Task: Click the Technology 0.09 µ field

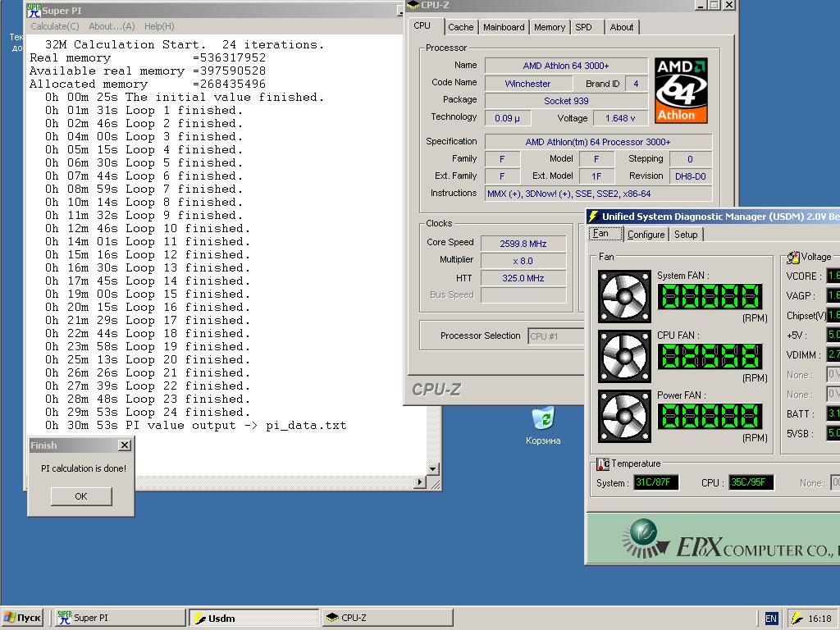Action: pyautogui.click(x=508, y=118)
